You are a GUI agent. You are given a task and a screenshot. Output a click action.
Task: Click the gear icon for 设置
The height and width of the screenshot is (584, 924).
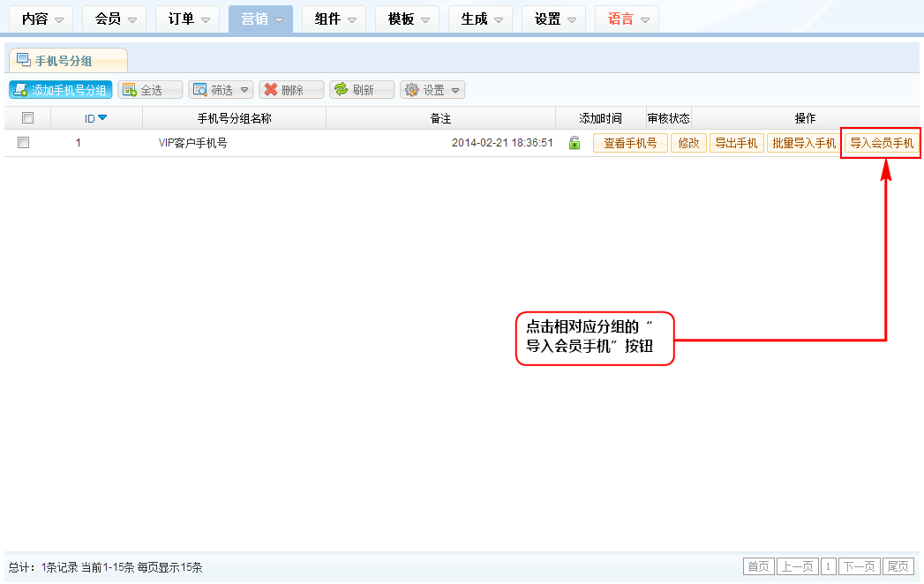click(x=411, y=90)
